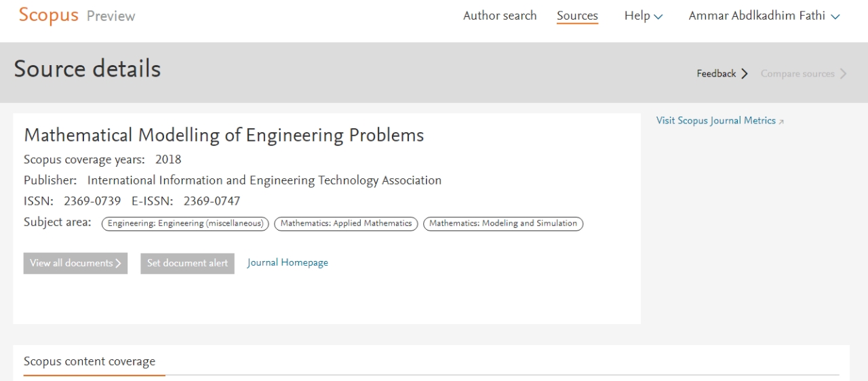Open the Journal Homepage link

(288, 262)
